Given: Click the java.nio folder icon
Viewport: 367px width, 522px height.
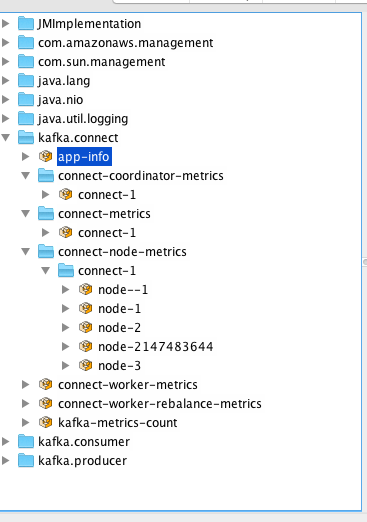Looking at the screenshot, I should [x=26, y=99].
